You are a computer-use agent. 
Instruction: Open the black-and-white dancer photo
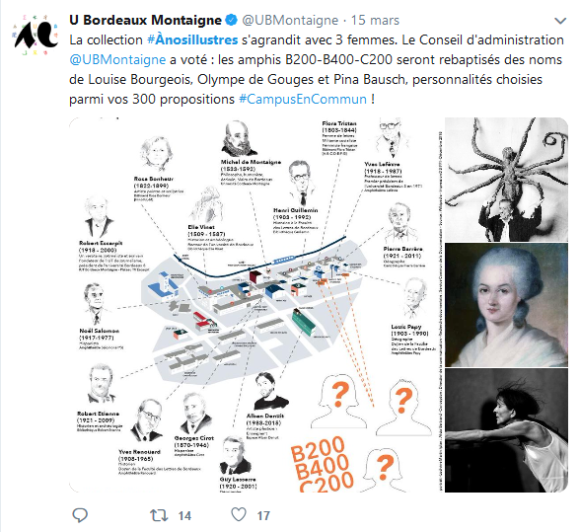[x=506, y=430]
